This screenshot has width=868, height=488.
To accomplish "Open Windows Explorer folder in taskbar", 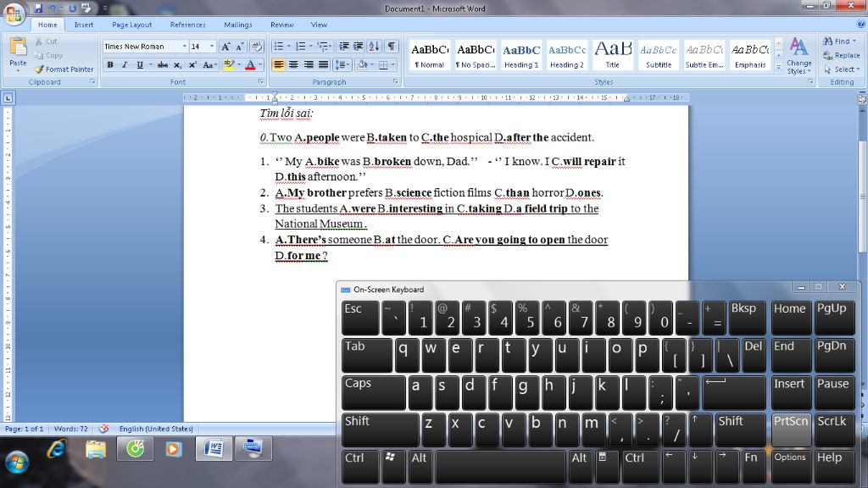I will pyautogui.click(x=96, y=449).
